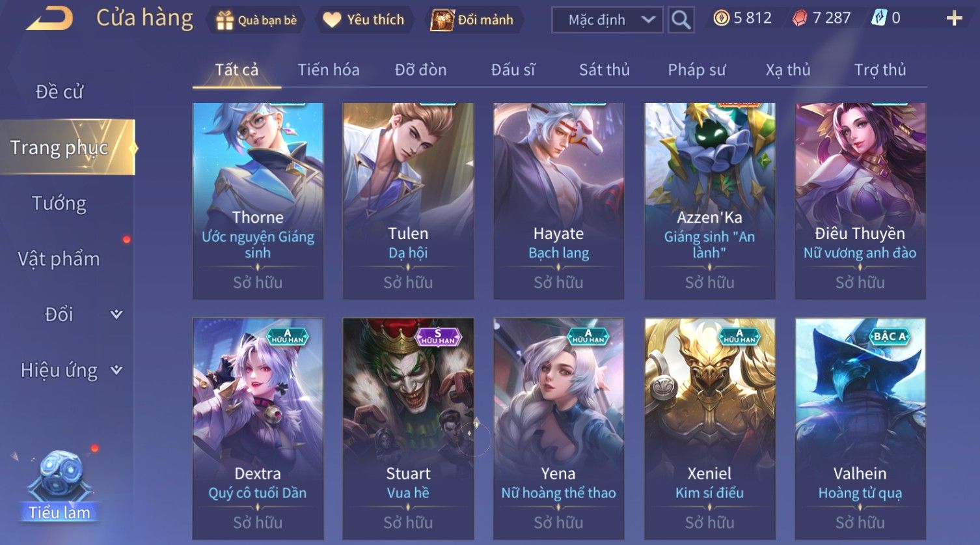Select the Tiến hóa tab
This screenshot has height=545, width=980.
328,70
